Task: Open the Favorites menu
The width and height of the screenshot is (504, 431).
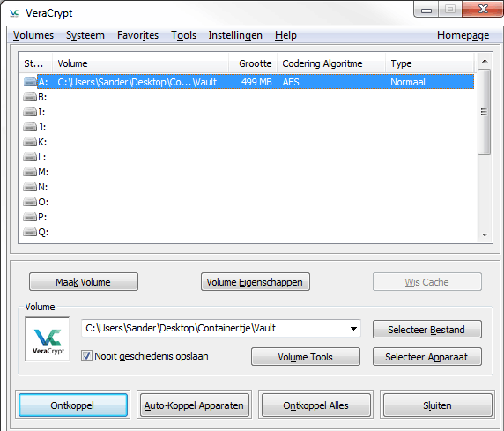Action: coord(137,35)
